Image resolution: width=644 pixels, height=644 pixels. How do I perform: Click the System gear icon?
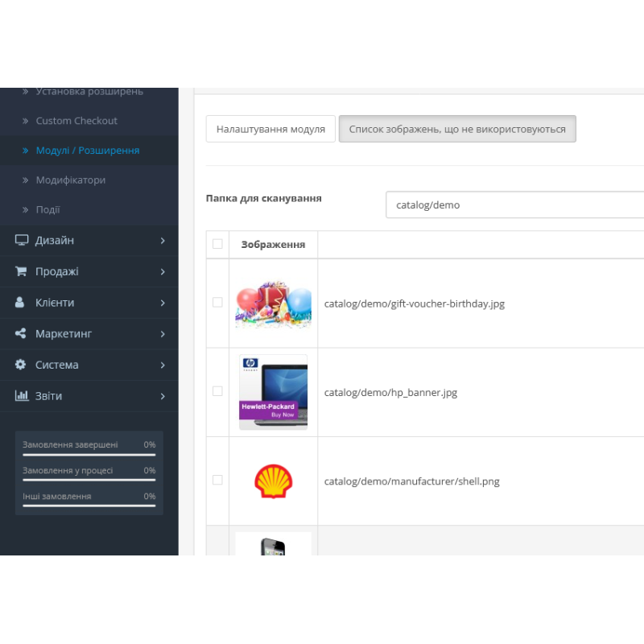pos(21,365)
